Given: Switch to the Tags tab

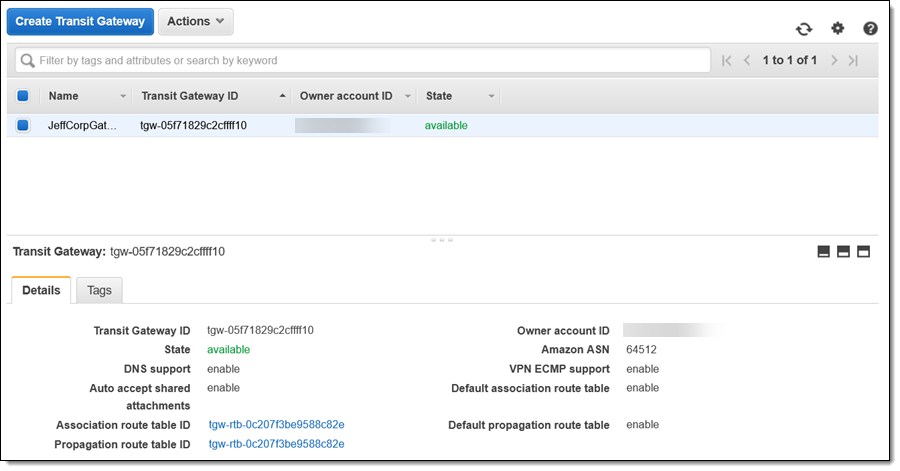Looking at the screenshot, I should 99,291.
